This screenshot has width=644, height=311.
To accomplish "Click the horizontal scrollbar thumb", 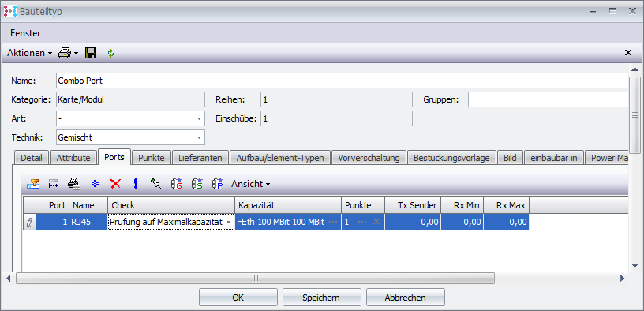I will 255,279.
